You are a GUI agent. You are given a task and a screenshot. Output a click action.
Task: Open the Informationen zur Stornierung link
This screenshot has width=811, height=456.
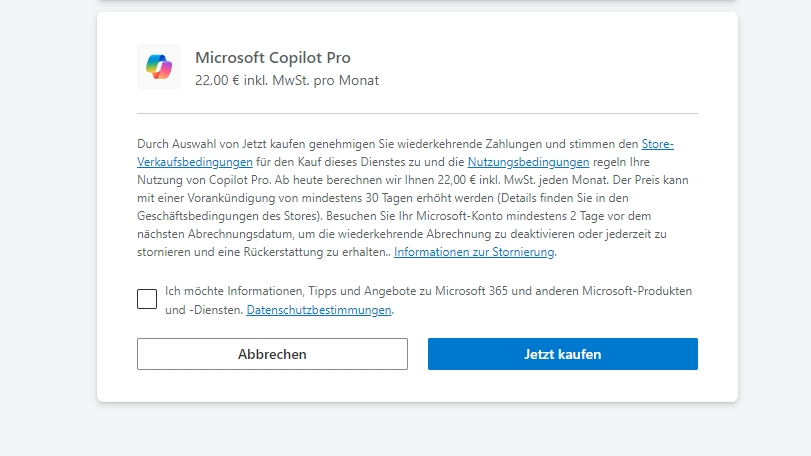474,252
